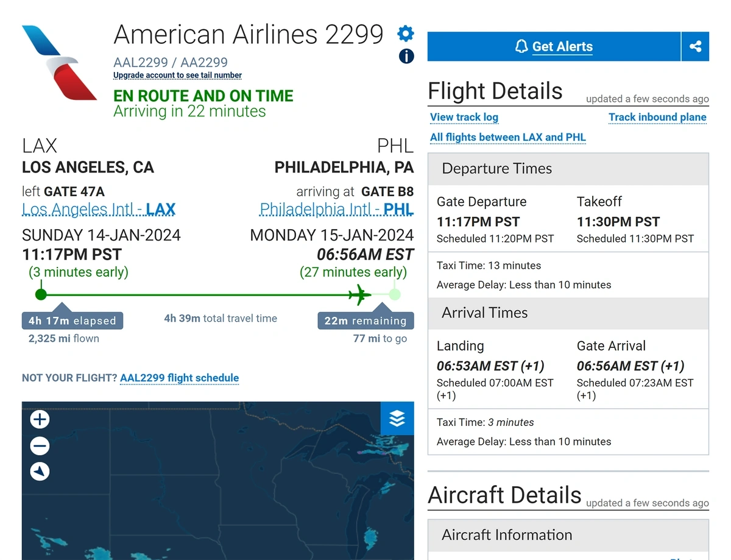Zoom in the map with plus icon
Image resolution: width=731 pixels, height=560 pixels.
pyautogui.click(x=40, y=419)
